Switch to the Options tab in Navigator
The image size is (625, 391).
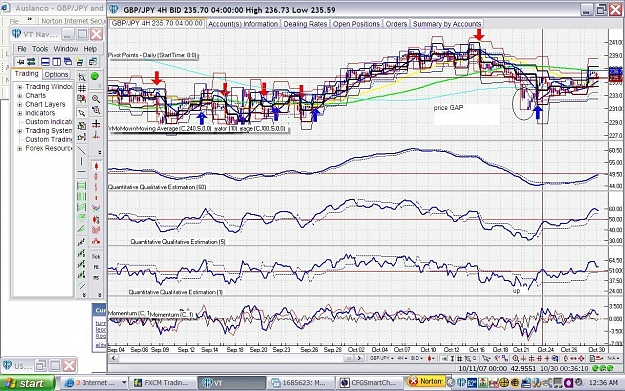click(56, 75)
